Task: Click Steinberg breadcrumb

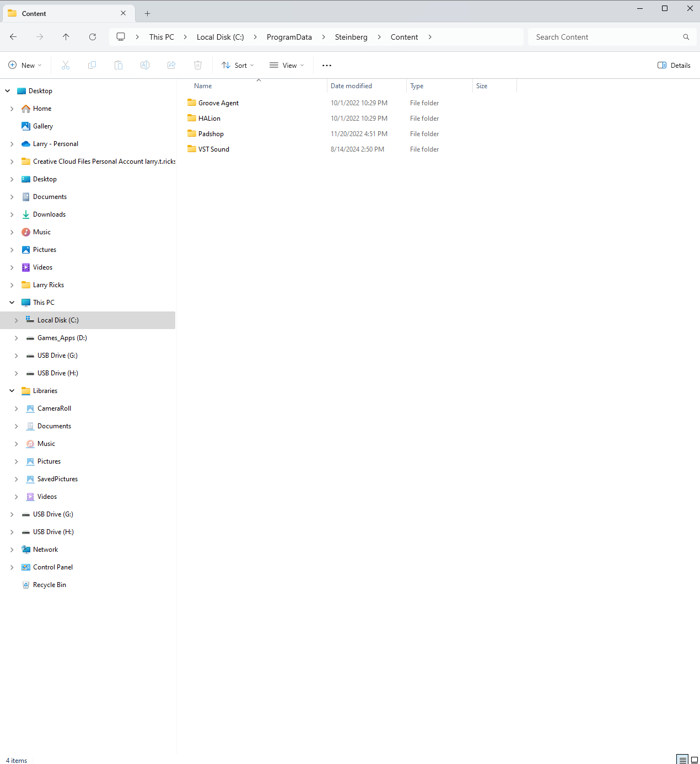Action: pos(351,37)
